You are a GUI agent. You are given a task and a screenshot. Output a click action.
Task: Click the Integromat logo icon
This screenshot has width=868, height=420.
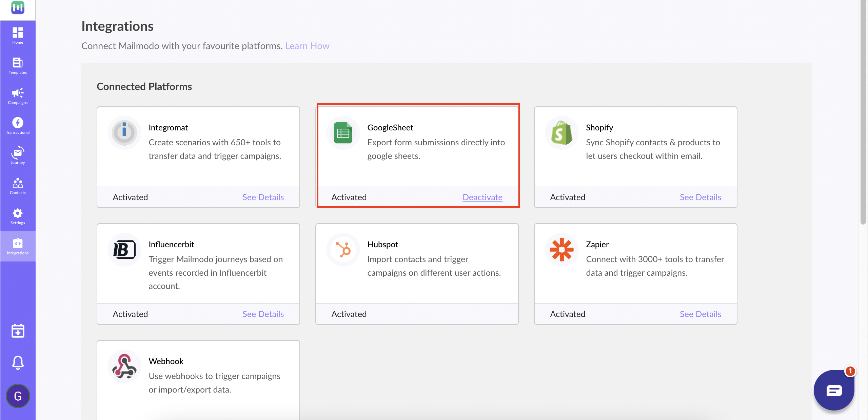pos(124,133)
